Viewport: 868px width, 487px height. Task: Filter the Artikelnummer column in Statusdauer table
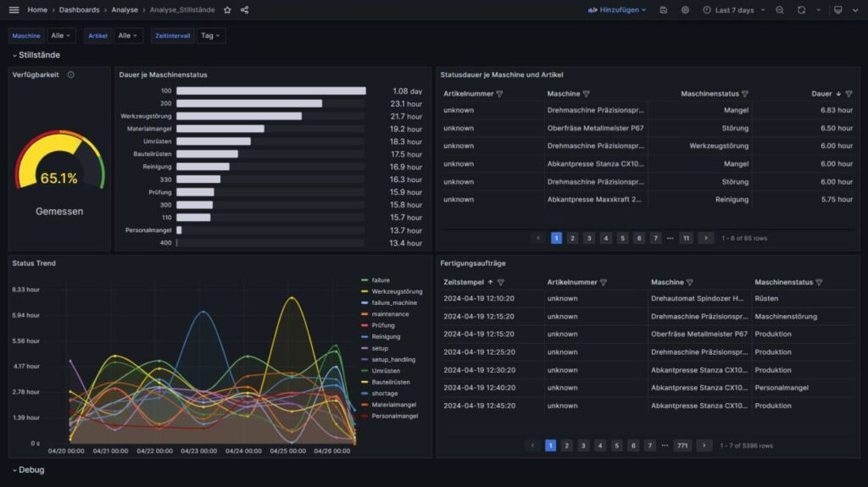[x=500, y=94]
